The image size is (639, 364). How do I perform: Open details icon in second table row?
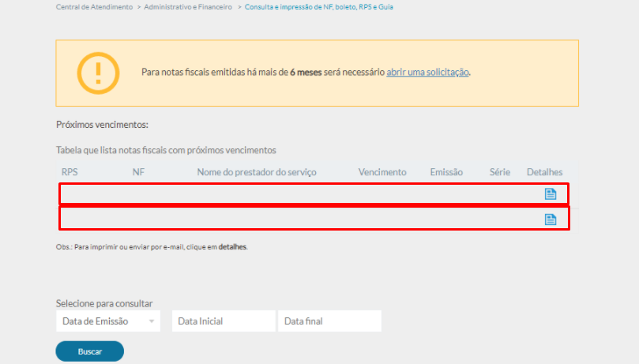click(551, 219)
